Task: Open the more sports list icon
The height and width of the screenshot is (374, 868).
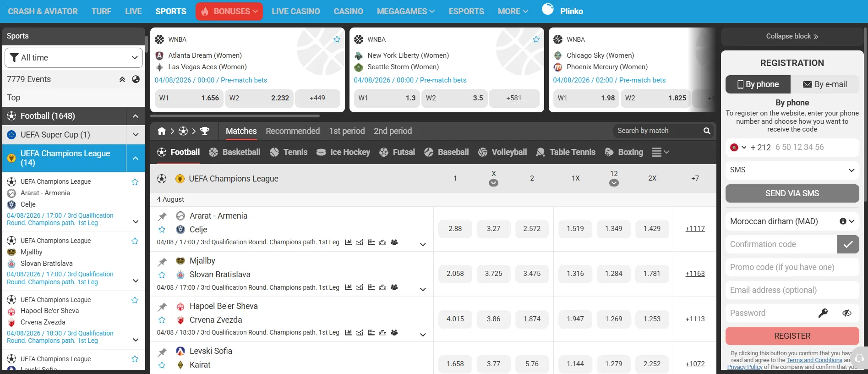Action: 661,152
